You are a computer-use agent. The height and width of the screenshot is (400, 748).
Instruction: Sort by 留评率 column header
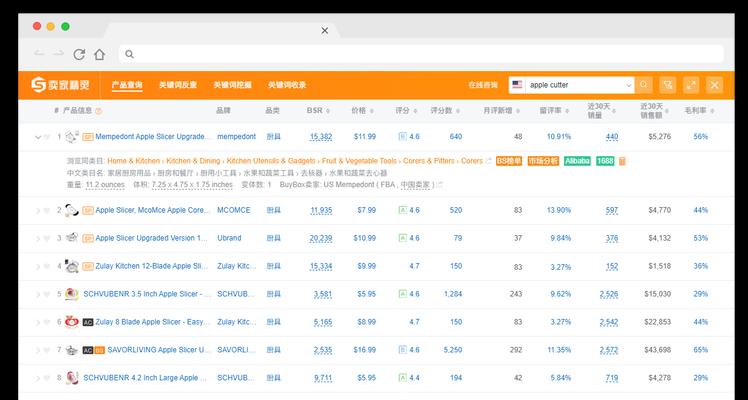(x=554, y=111)
